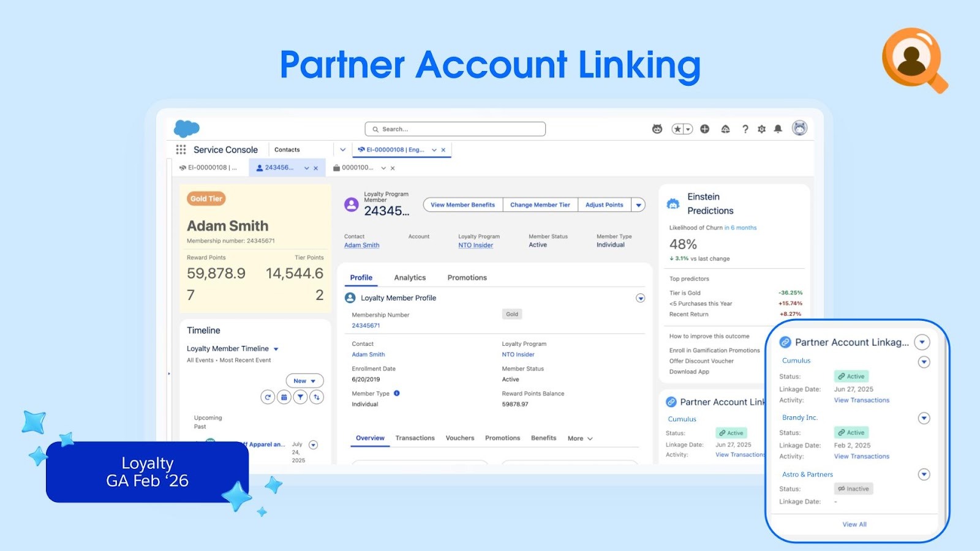980x551 pixels.
Task: Click the View Member Benefits button
Action: 462,205
